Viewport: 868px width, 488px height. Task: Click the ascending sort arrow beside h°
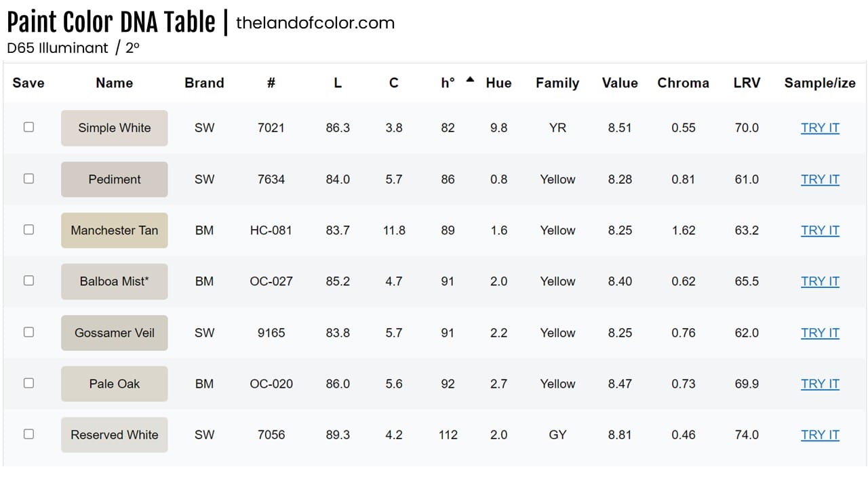pyautogui.click(x=469, y=80)
